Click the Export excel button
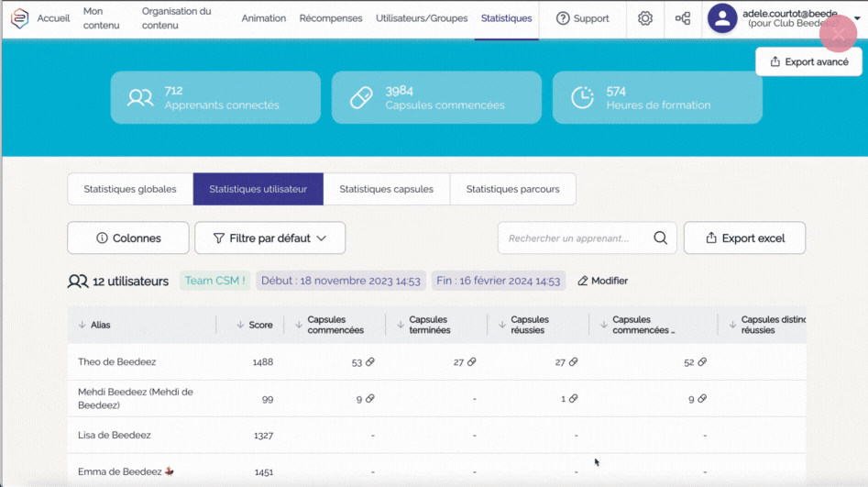Image resolution: width=868 pixels, height=487 pixels. (744, 238)
